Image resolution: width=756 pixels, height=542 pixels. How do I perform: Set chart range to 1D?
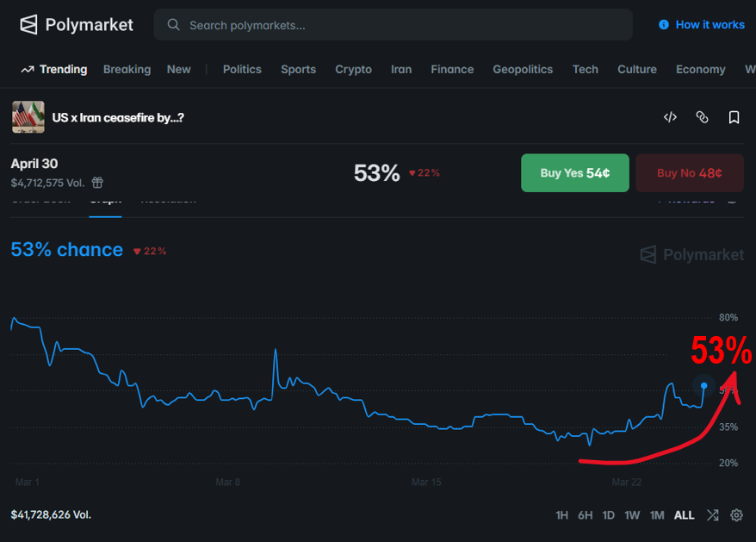(x=608, y=515)
